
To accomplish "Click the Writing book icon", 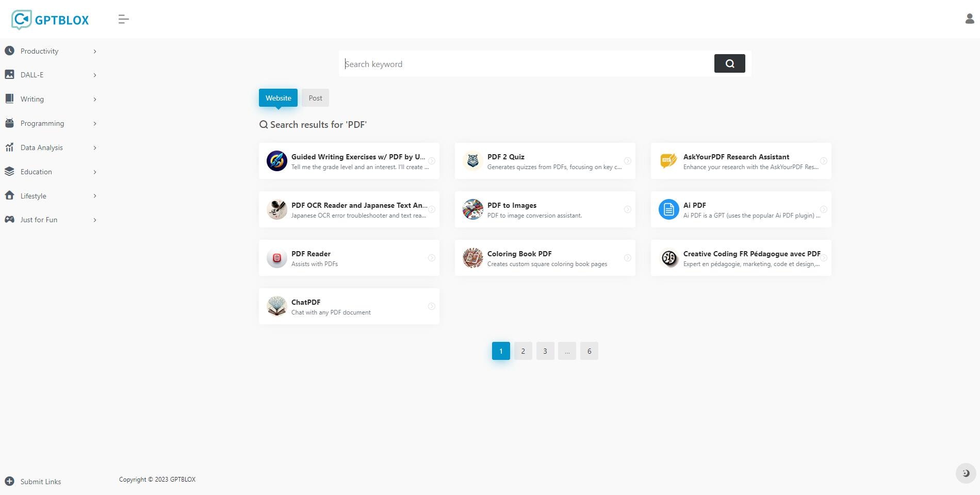I will (x=9, y=98).
